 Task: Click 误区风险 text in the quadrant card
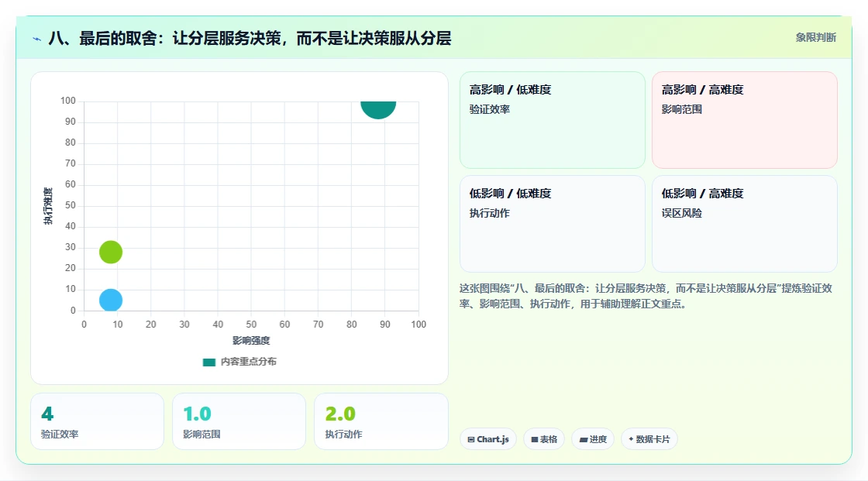pos(681,213)
